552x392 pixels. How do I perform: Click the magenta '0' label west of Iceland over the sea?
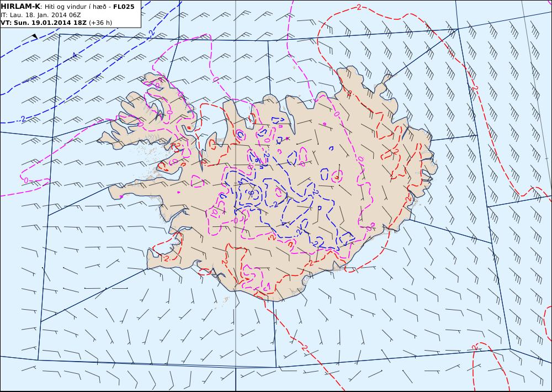26,180
